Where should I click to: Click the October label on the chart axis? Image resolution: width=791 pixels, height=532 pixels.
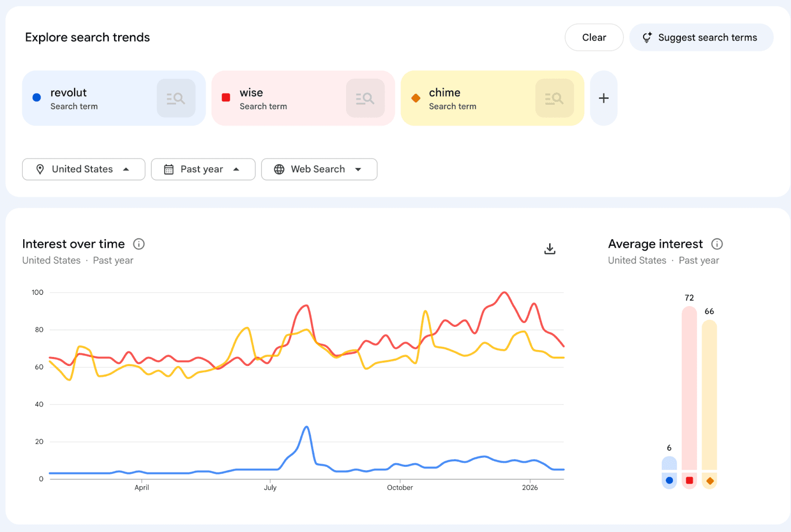click(400, 488)
